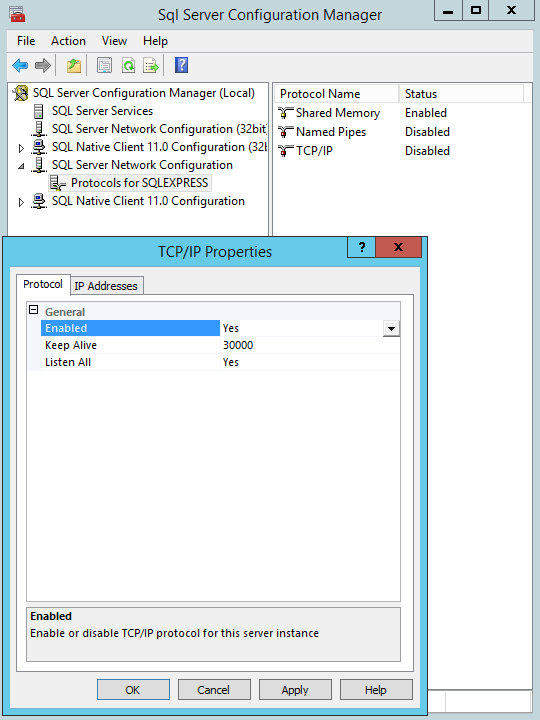Select the Named Pipes protocol row
This screenshot has width=540, height=720.
click(x=331, y=132)
